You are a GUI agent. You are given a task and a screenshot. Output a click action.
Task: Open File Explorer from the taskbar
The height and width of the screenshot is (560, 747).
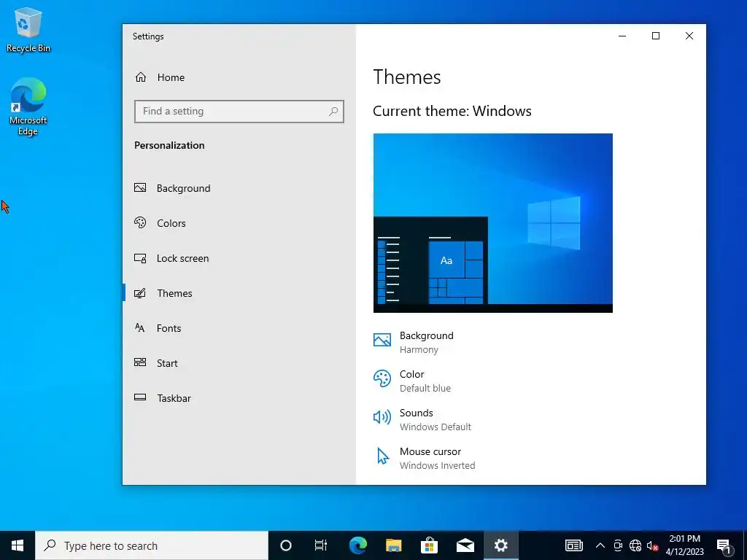point(393,545)
